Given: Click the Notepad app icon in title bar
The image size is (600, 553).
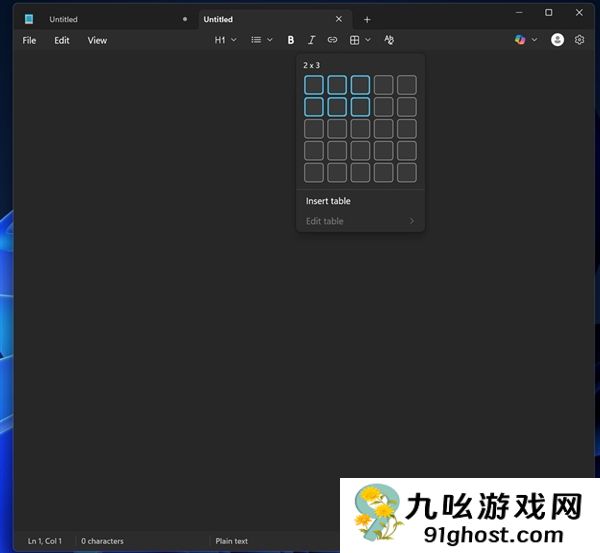Looking at the screenshot, I should [29, 19].
